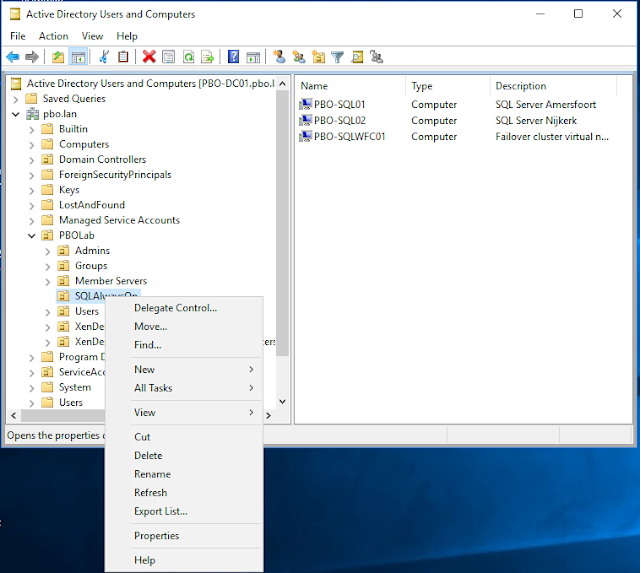Select the System container in tree
This screenshot has height=573, width=640.
[x=75, y=387]
